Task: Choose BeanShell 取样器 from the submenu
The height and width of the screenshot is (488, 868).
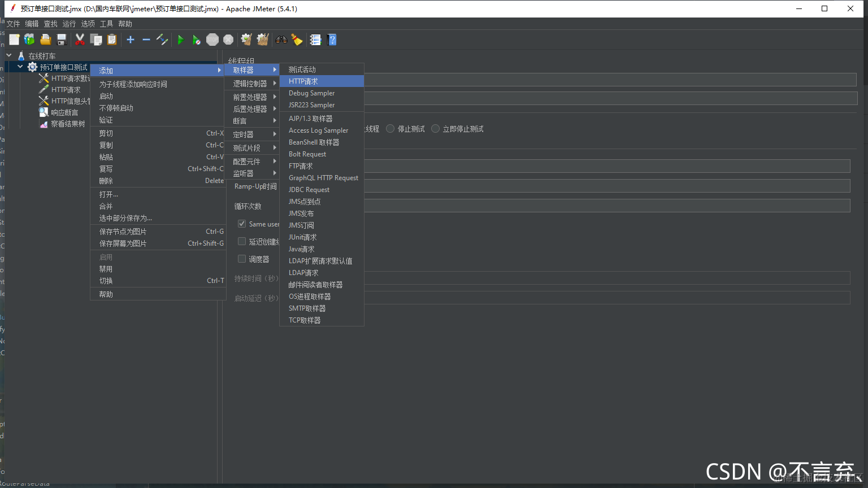Action: pos(322,142)
